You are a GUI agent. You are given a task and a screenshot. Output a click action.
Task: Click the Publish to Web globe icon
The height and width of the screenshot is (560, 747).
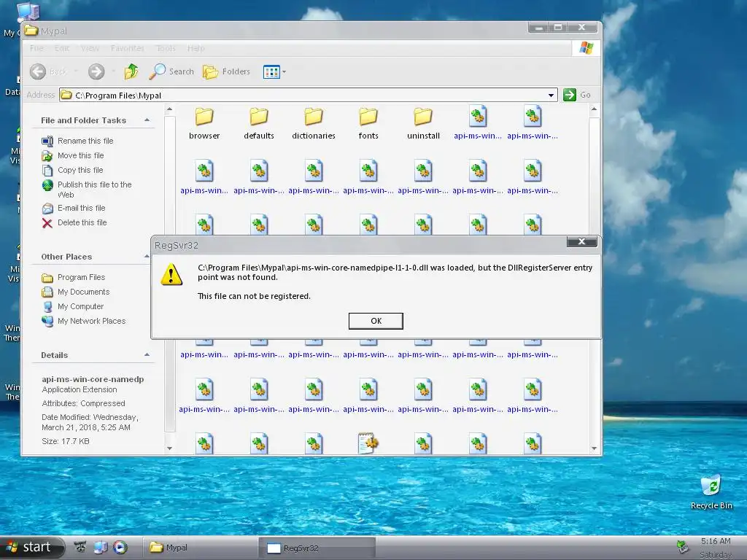point(47,185)
